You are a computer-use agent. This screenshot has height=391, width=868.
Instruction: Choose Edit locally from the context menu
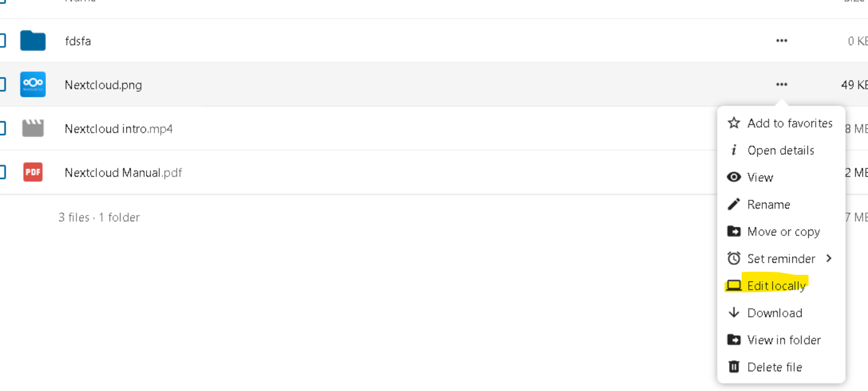click(776, 286)
